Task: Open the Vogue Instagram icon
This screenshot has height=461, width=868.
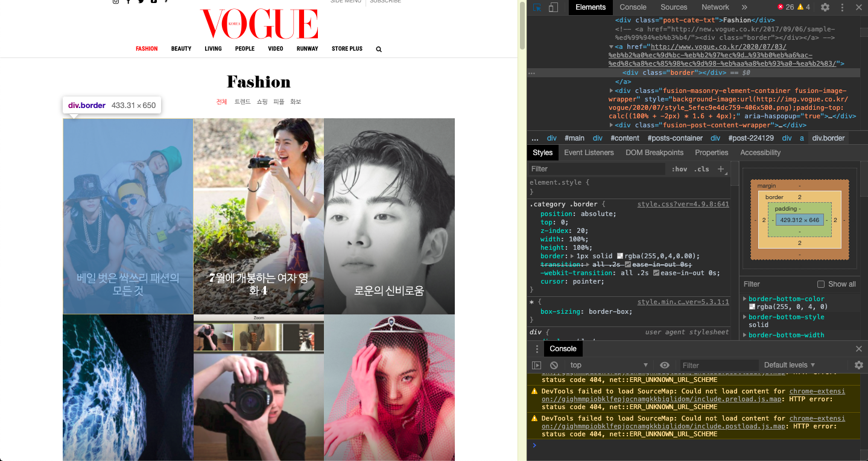Action: [x=116, y=1]
